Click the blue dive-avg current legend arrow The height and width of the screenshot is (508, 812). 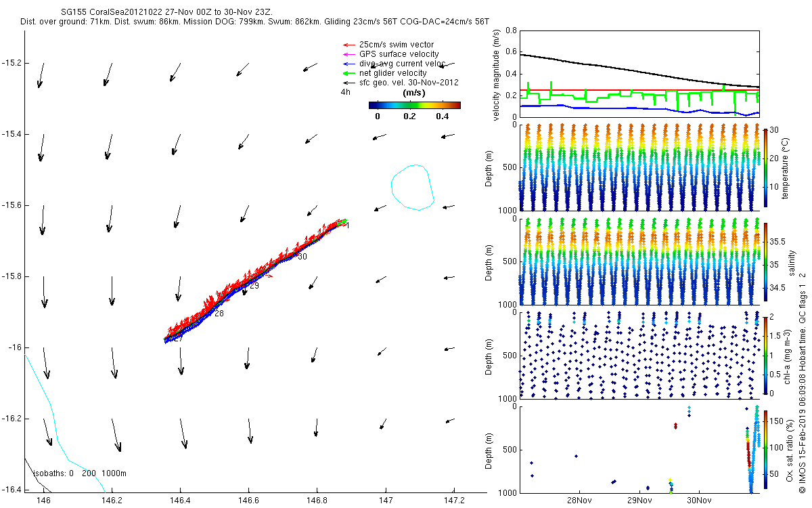pyautogui.click(x=348, y=64)
